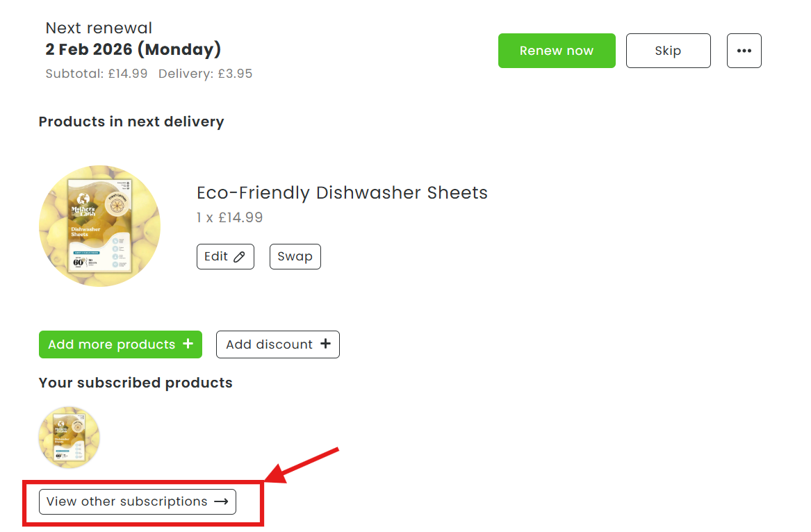Image resolution: width=811 pixels, height=532 pixels.
Task: Swap the dishwasher sheets product
Action: pyautogui.click(x=295, y=256)
